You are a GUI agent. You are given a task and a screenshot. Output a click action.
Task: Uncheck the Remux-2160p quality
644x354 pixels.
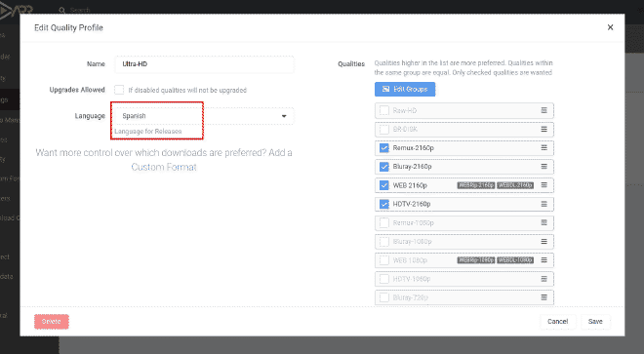(384, 148)
